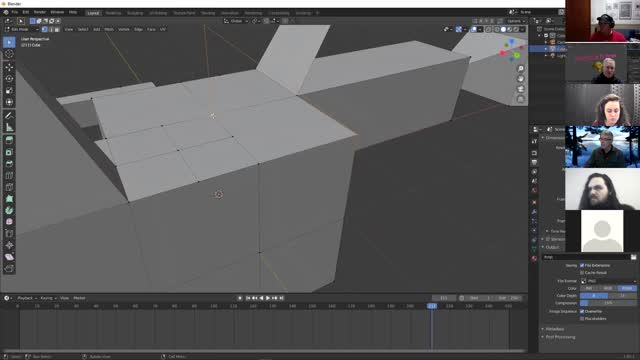The width and height of the screenshot is (640, 360).
Task: Select the Smooth vertices tool
Action: (9, 222)
